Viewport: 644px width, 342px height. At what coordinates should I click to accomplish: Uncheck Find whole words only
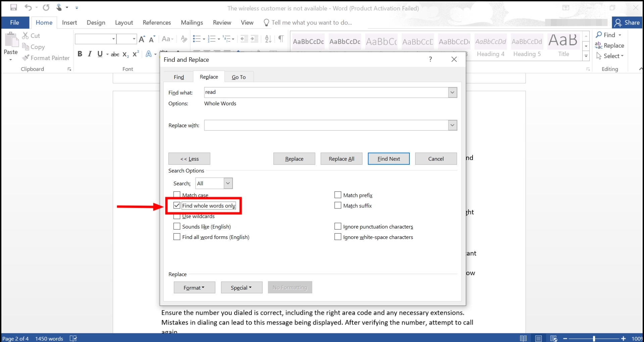[177, 205]
